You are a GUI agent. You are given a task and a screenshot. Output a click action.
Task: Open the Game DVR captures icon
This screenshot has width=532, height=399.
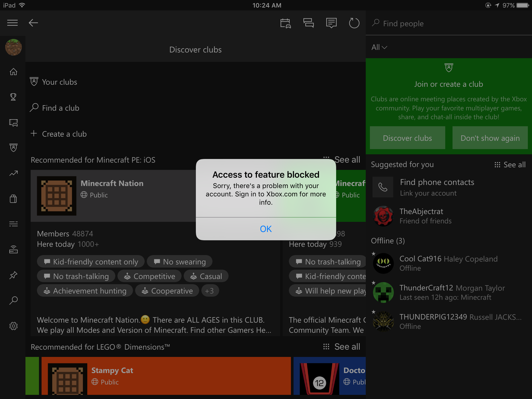(x=13, y=122)
